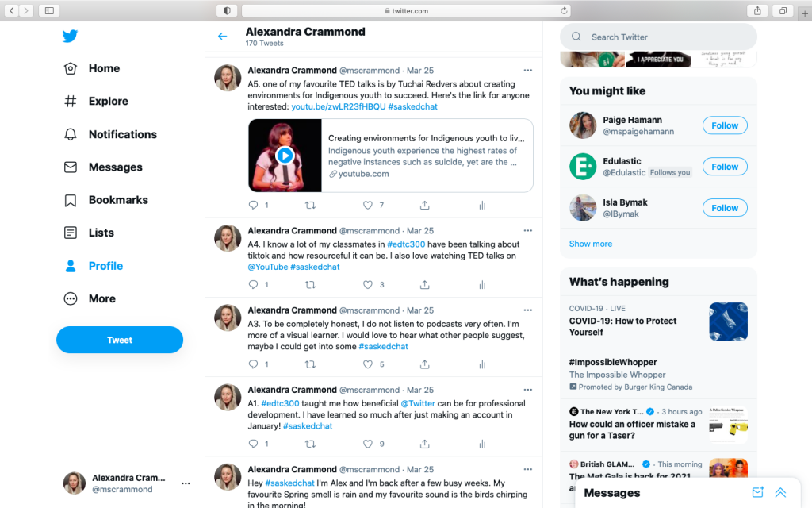Compose a new message in Messages drawer
812x508 pixels.
(757, 492)
